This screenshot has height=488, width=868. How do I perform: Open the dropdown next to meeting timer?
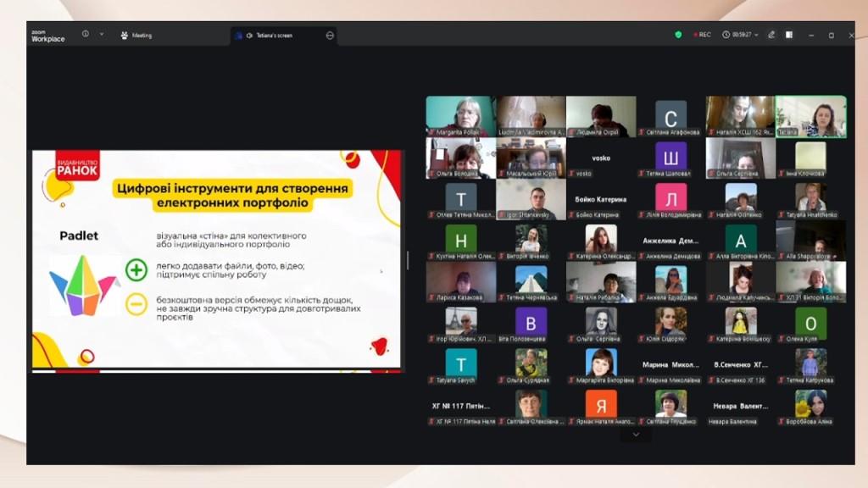pos(756,35)
